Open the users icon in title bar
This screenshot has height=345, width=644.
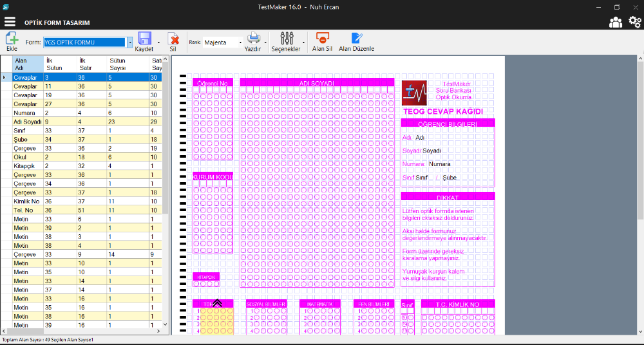pyautogui.click(x=616, y=22)
